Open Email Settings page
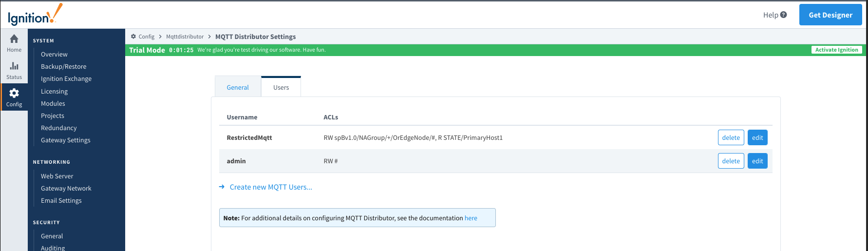This screenshot has height=251, width=868. [x=61, y=200]
